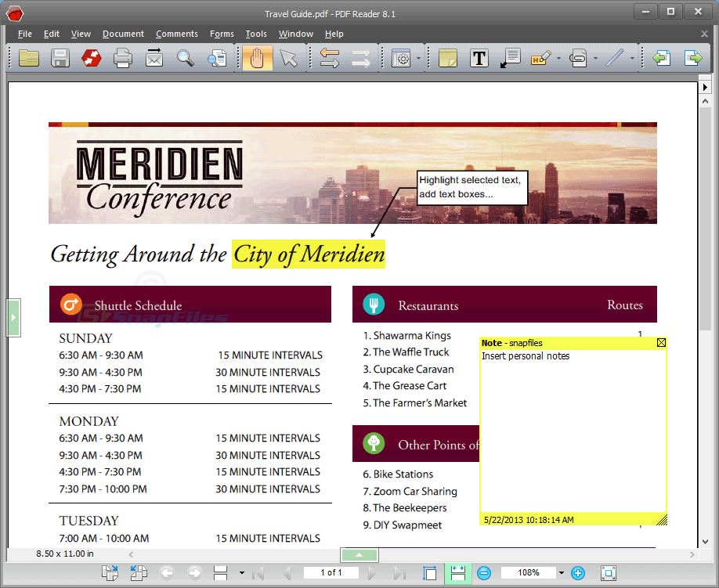
Task: Click the green right-arrow page icon
Action: [693, 58]
